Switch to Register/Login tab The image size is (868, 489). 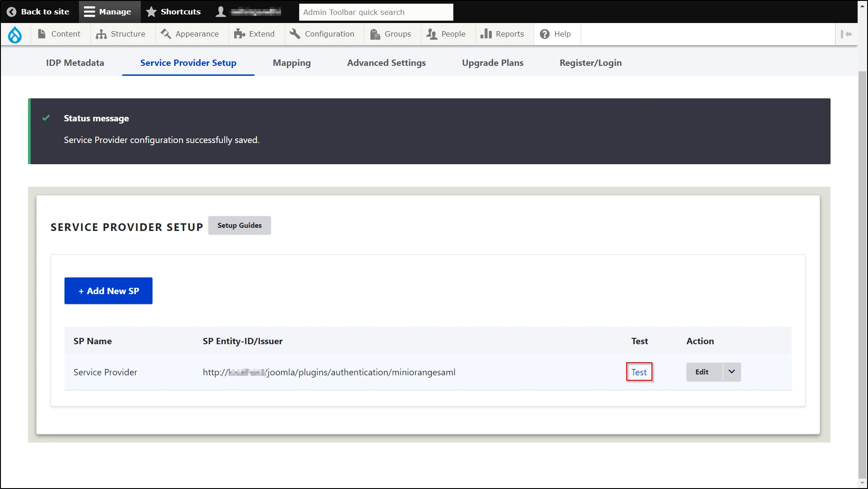coord(590,63)
